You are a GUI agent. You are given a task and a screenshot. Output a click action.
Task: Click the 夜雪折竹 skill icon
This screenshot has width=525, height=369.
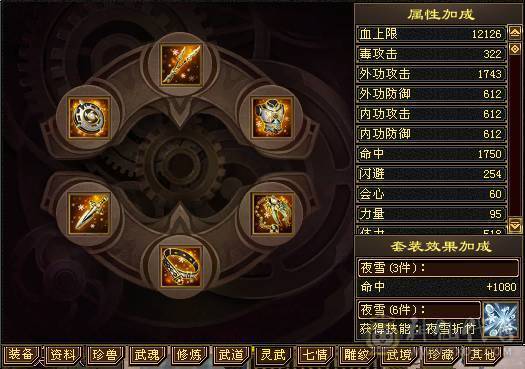click(501, 319)
